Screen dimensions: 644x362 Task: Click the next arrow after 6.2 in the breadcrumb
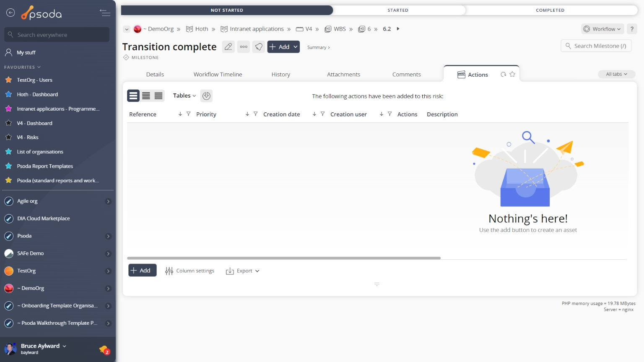(x=398, y=29)
